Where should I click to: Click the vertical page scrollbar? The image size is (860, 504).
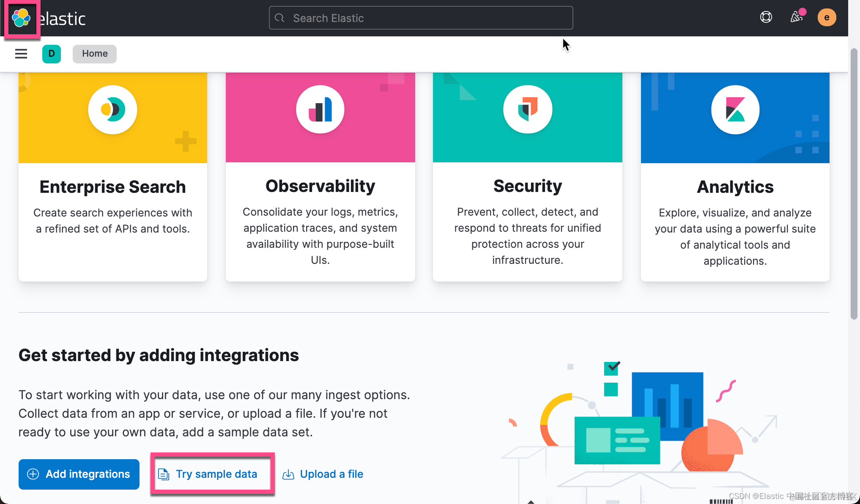point(854,184)
